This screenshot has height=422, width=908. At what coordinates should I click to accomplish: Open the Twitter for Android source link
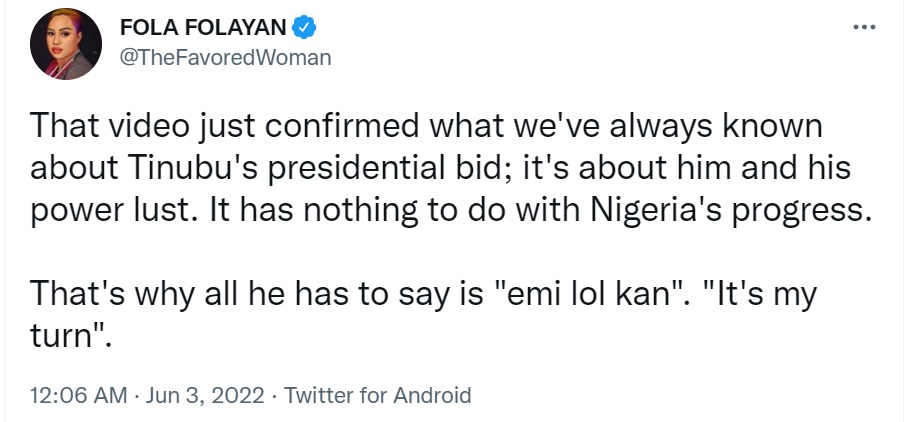coord(377,395)
